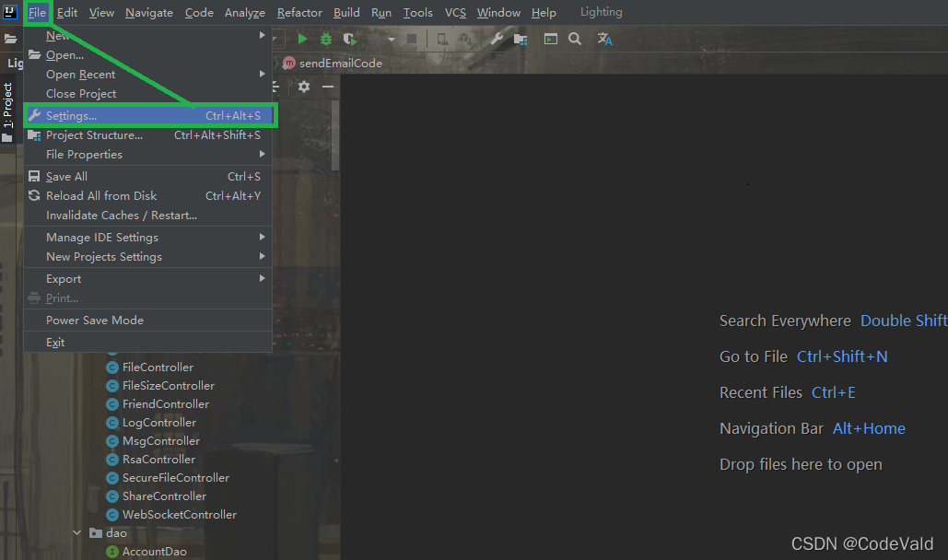Click the Alt+Home shortcut link
948x560 pixels.
(869, 429)
